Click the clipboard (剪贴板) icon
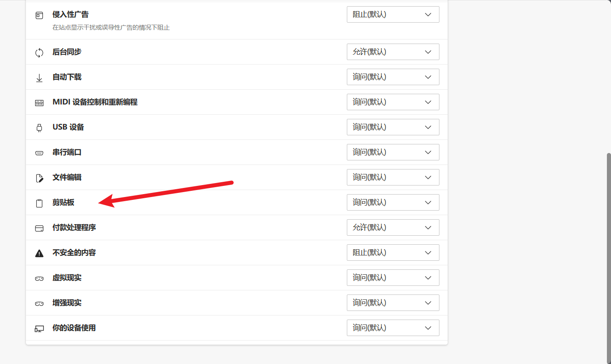The width and height of the screenshot is (611, 364). tap(39, 203)
